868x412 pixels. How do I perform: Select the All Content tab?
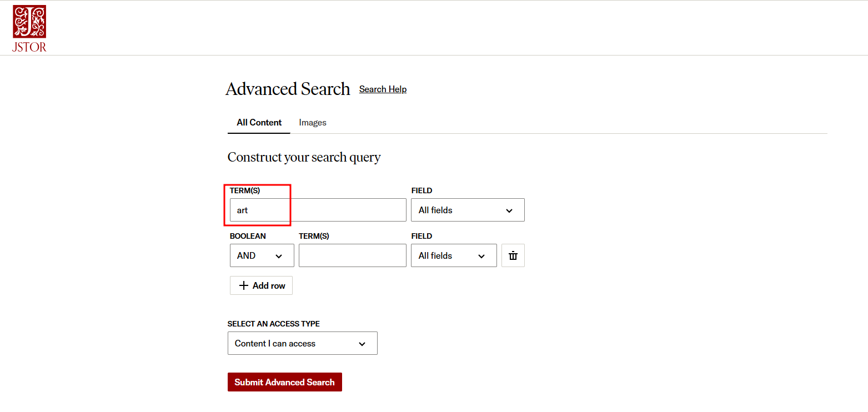[259, 123]
